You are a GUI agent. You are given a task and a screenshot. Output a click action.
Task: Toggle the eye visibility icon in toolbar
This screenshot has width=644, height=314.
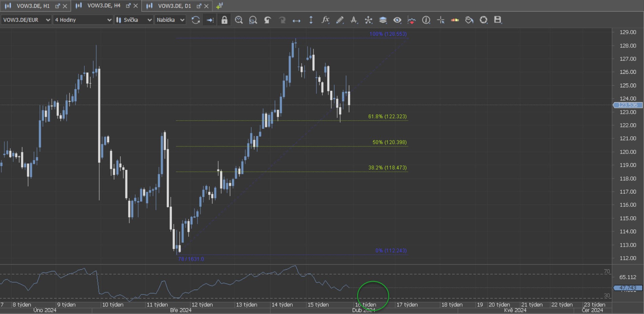tap(397, 20)
